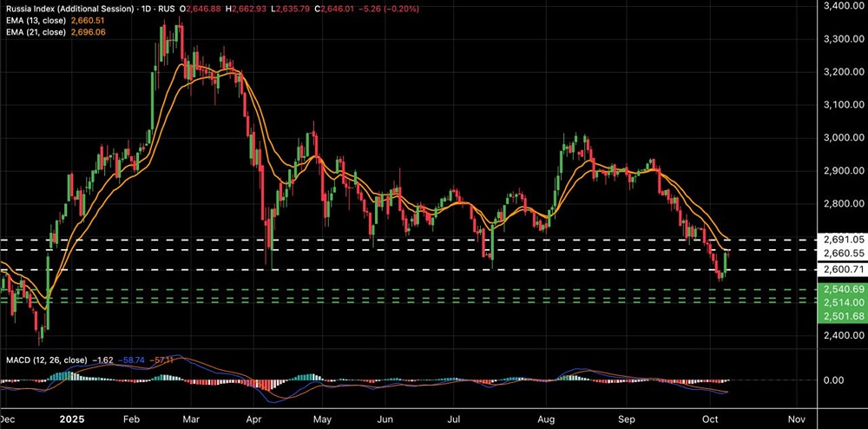This screenshot has width=868, height=429.
Task: Click the low price value L2,635.79
Action: (290, 10)
